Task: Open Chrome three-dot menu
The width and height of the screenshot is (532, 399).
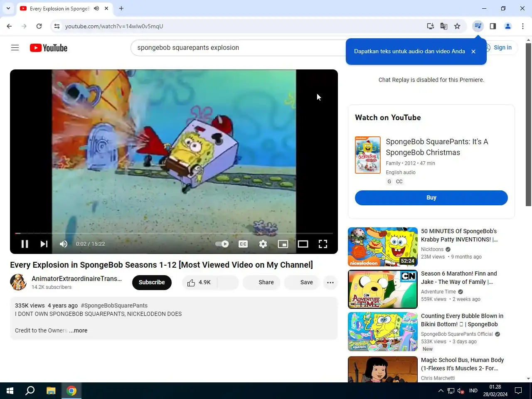Action: tap(523, 26)
